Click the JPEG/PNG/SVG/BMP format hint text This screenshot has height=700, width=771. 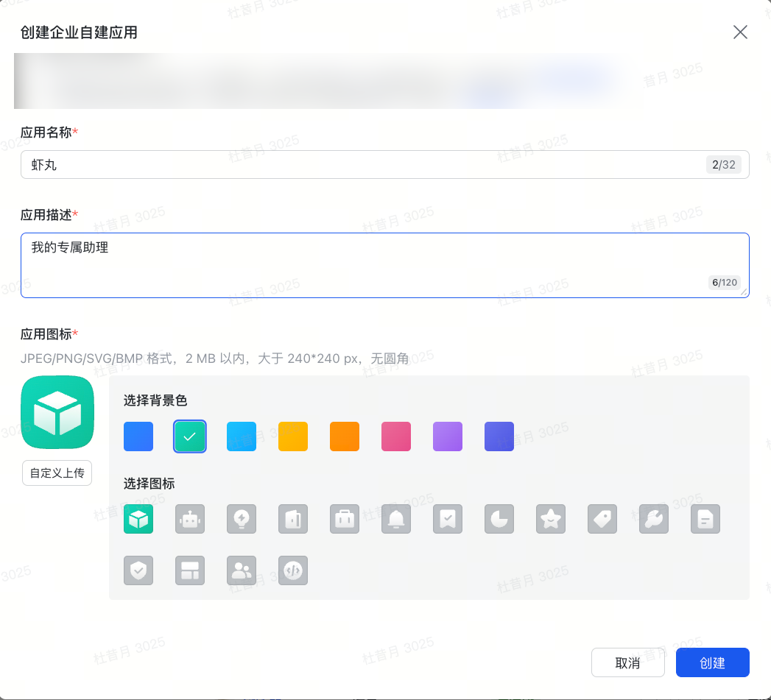tap(214, 358)
